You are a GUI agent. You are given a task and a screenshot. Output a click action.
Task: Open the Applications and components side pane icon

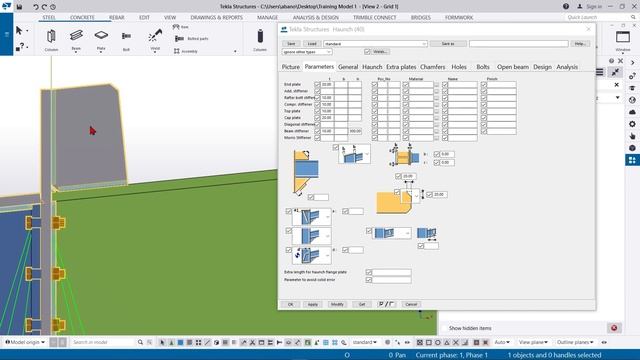click(632, 160)
